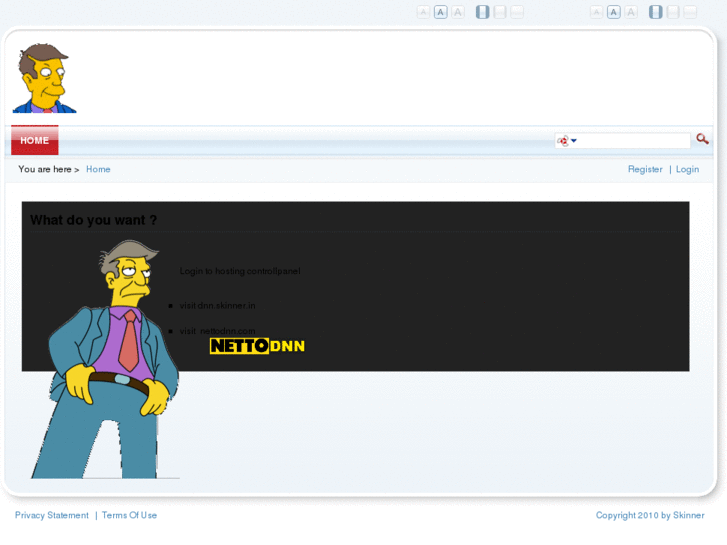The image size is (727, 545).
Task: Click 'visit dnn.skinner.in' link
Action: coord(217,306)
